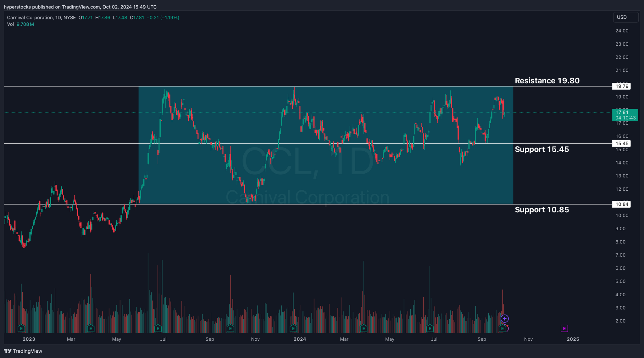Click the earnings E marker near Jul 2023
Image resolution: width=644 pixels, height=358 pixels.
158,328
